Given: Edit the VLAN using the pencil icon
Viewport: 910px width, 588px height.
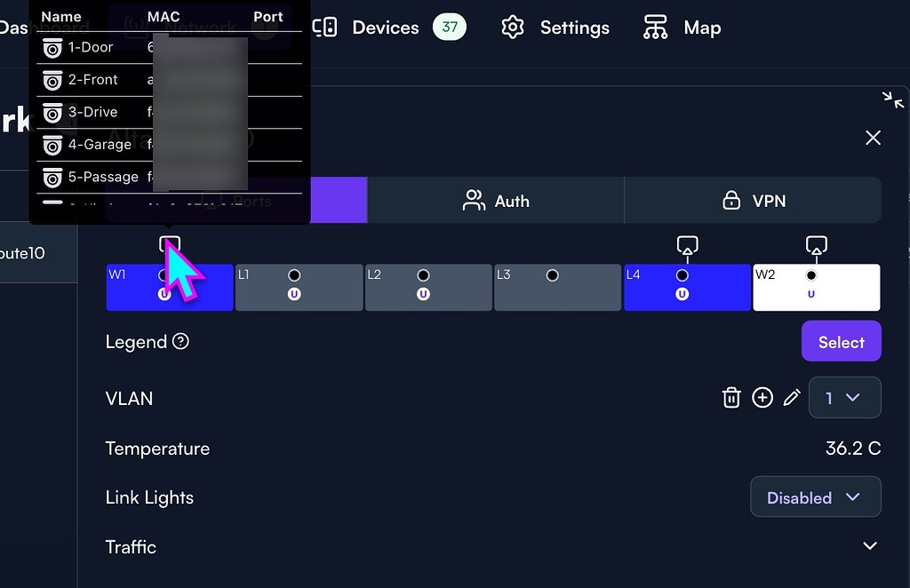Looking at the screenshot, I should tap(792, 397).
